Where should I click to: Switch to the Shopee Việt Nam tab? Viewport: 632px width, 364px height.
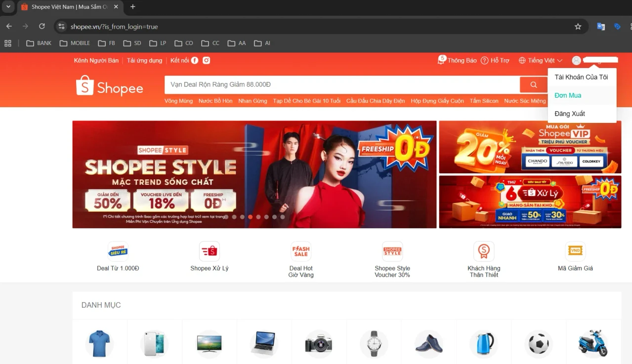click(69, 7)
